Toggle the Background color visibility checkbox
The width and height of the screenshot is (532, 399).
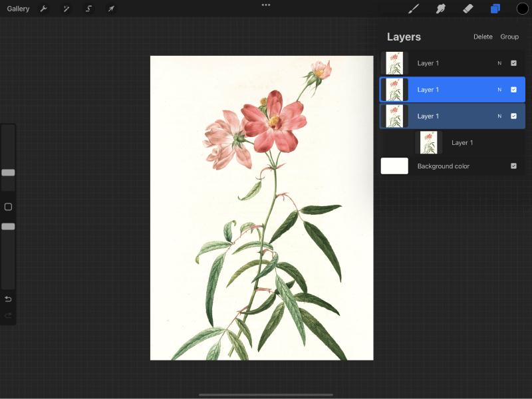[x=513, y=166]
